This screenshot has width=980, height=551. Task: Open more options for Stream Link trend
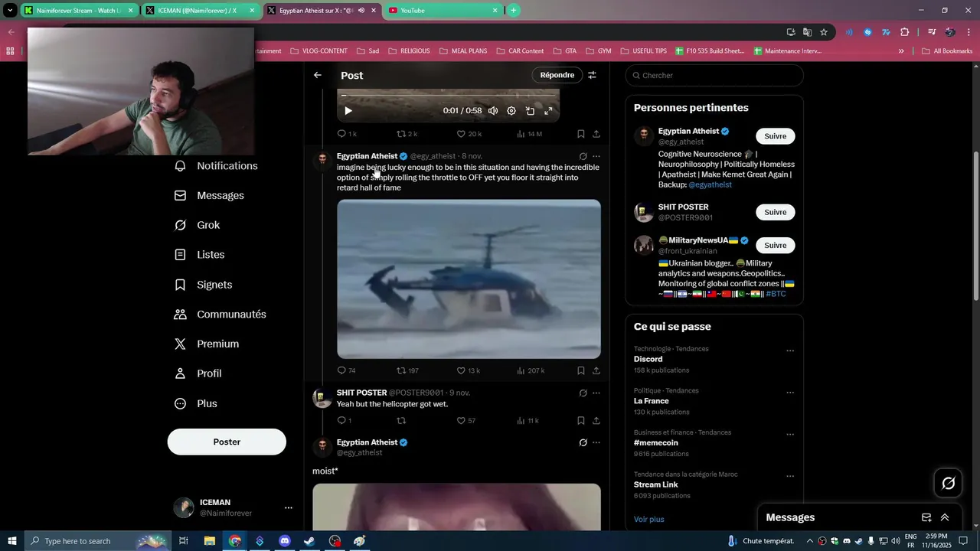tap(790, 476)
